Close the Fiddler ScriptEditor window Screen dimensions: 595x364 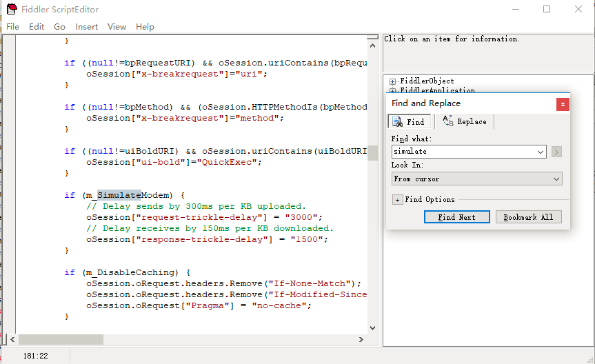pyautogui.click(x=578, y=9)
